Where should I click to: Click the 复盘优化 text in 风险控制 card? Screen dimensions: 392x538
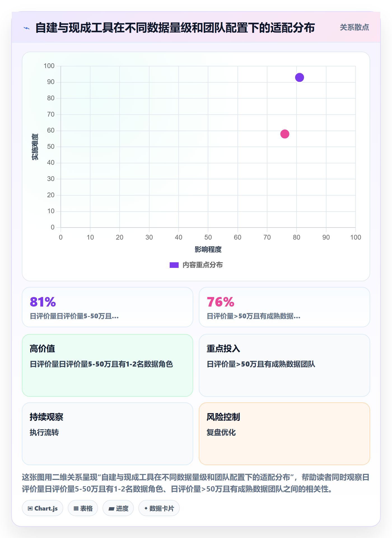pyautogui.click(x=221, y=432)
